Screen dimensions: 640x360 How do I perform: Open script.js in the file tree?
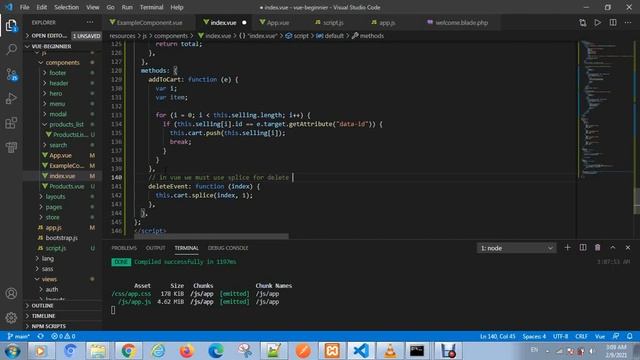[x=56, y=248]
